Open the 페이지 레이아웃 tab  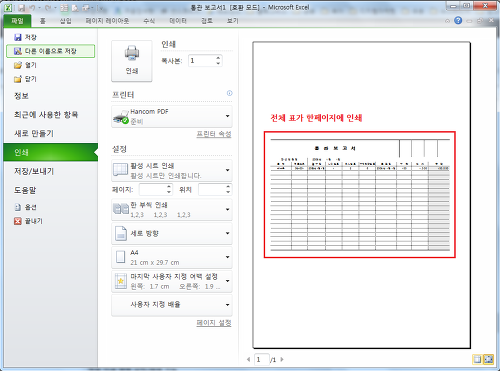(107, 21)
